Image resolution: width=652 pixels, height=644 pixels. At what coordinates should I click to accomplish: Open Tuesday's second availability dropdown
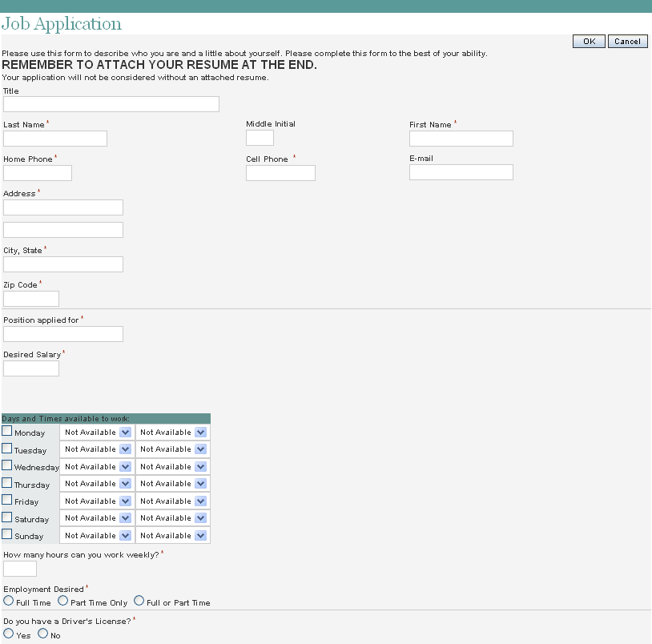point(173,449)
